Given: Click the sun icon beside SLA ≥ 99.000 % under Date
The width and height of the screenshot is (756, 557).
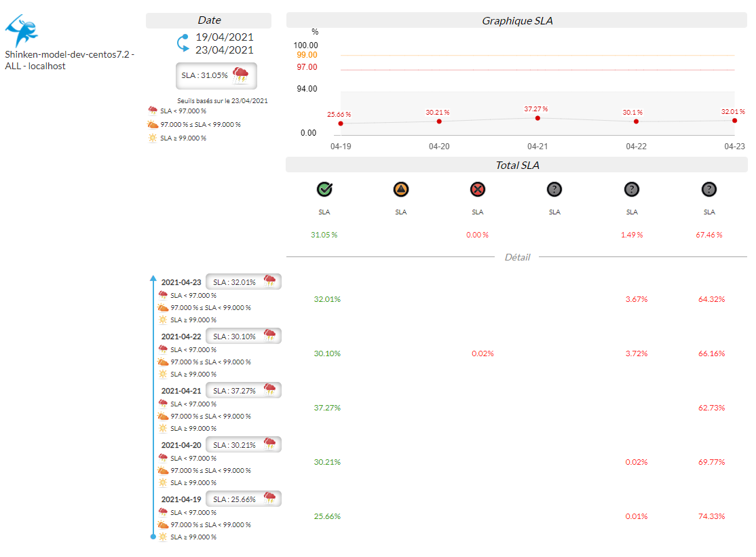Looking at the screenshot, I should [153, 138].
